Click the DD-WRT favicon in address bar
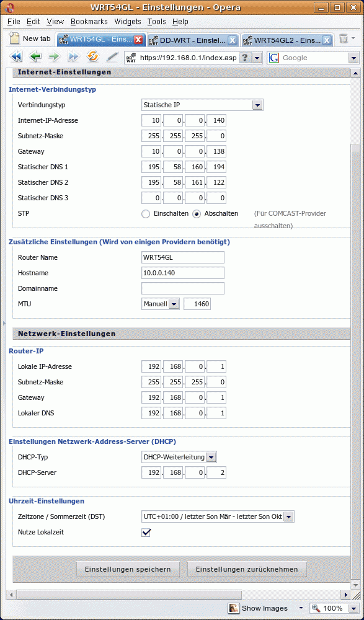 pos(131,58)
